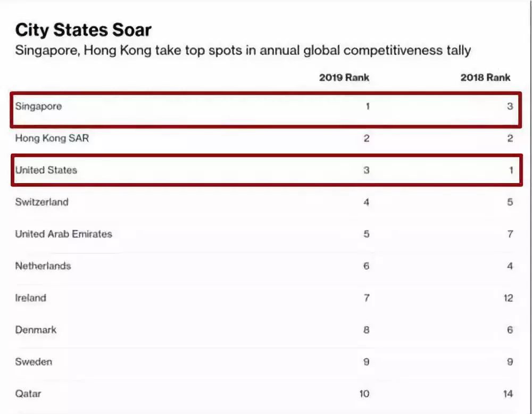Select the "2018 Rank" column header

pos(485,77)
